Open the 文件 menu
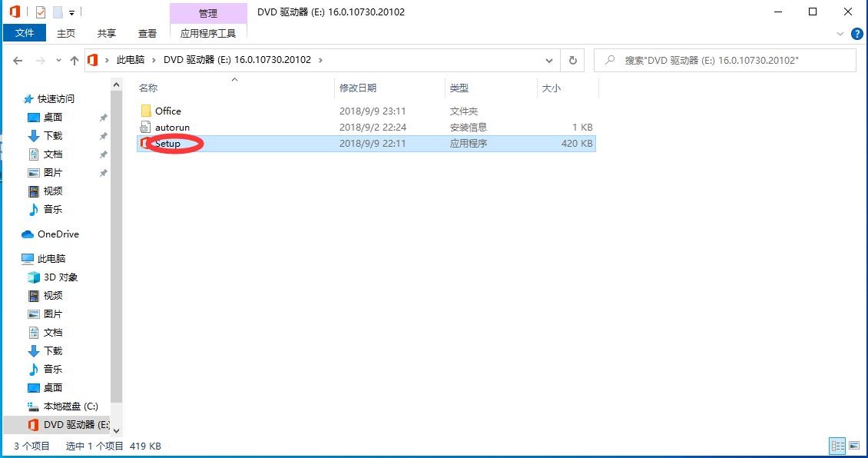This screenshot has height=458, width=868. tap(25, 33)
